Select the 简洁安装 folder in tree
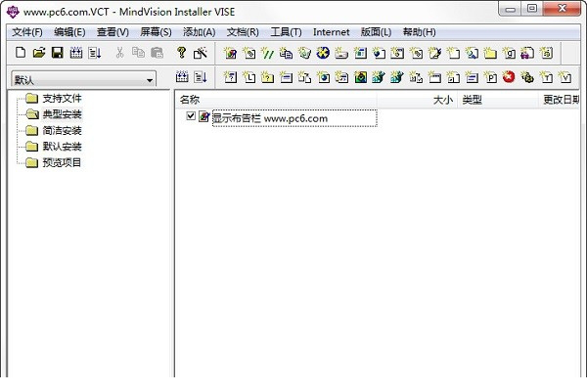 coord(62,131)
